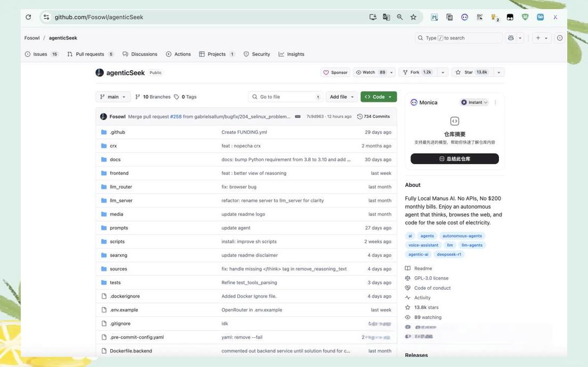Open the GitHub Copilot icon

[x=511, y=38]
